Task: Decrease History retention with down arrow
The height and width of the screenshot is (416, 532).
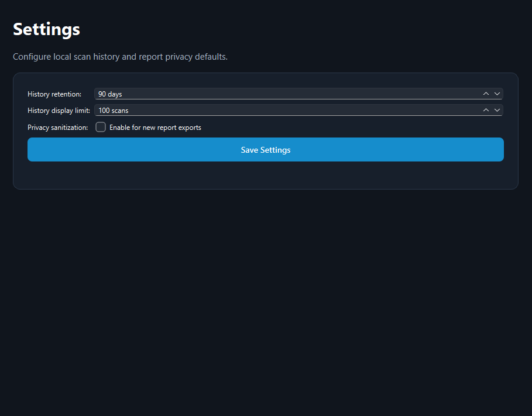Action: [497, 94]
